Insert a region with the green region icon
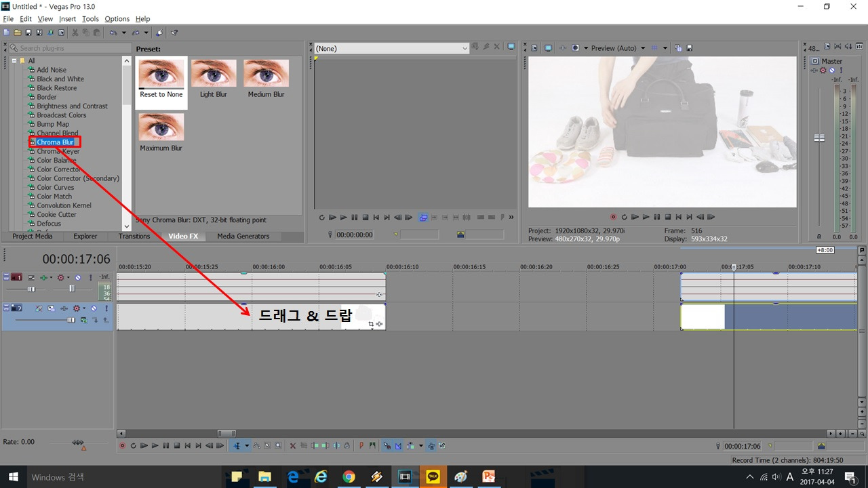Image resolution: width=868 pixels, height=488 pixels. click(x=372, y=445)
